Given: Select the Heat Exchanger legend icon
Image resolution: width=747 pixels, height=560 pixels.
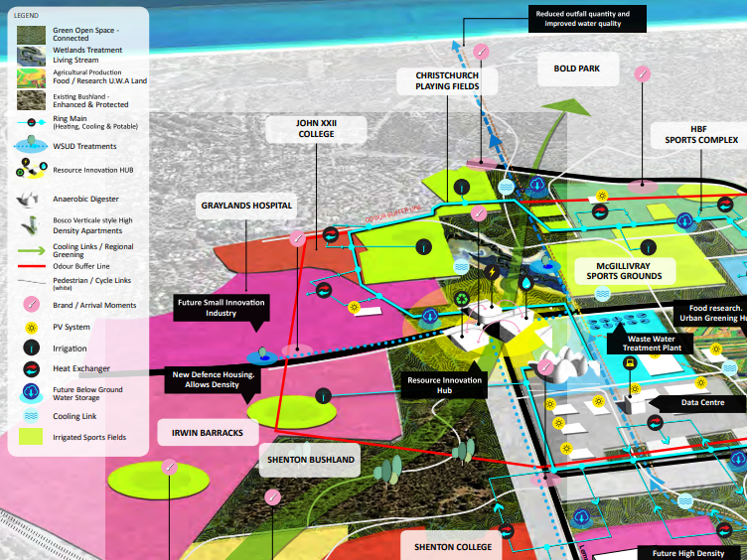Looking at the screenshot, I should (x=32, y=368).
